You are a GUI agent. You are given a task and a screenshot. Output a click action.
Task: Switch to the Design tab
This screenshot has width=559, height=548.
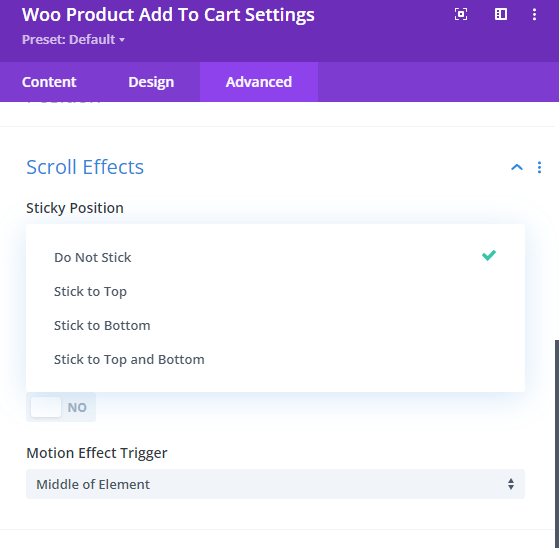pos(151,82)
